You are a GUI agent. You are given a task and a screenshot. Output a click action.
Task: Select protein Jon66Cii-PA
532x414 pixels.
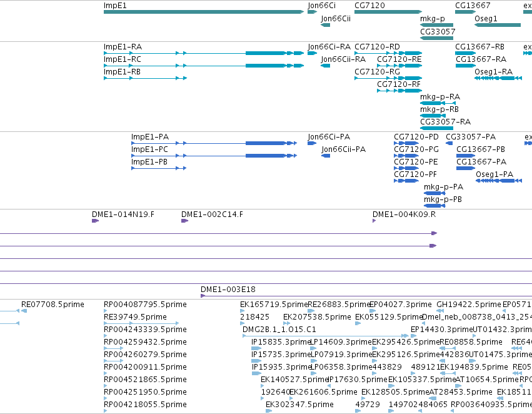pos(344,149)
